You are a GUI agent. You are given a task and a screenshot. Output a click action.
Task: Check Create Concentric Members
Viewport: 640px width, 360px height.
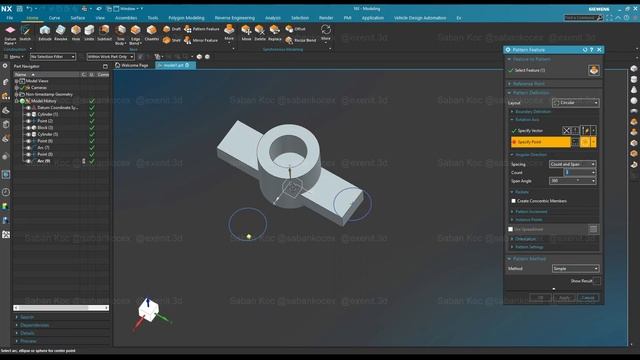click(513, 201)
